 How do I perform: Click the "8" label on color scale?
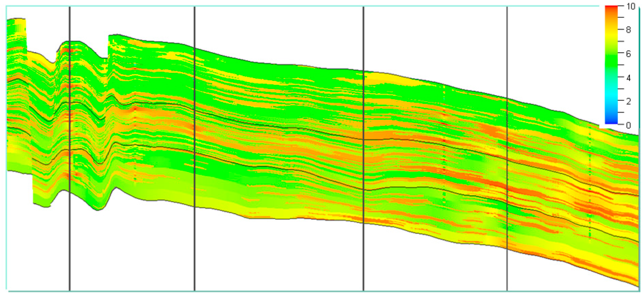coord(628,30)
